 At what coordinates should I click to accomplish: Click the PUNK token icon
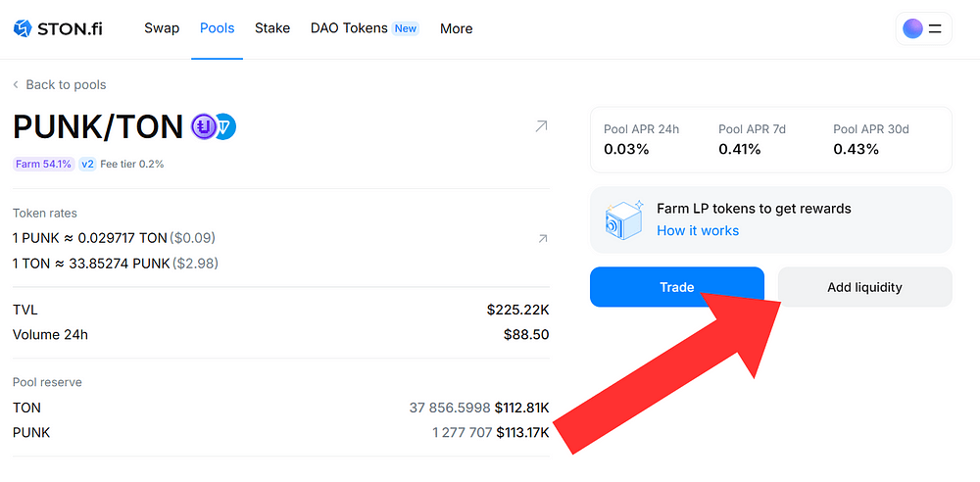pos(204,126)
